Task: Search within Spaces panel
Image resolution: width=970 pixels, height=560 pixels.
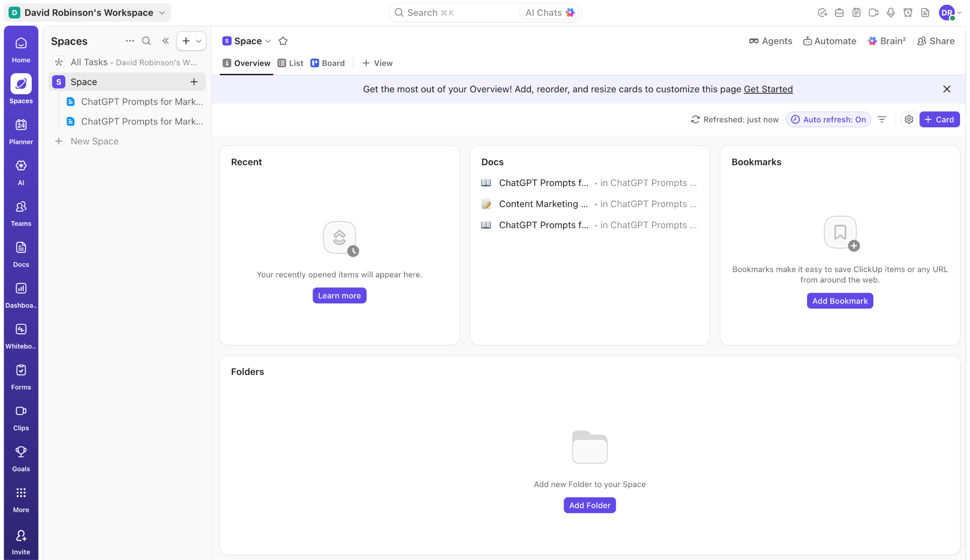Action: coord(146,41)
